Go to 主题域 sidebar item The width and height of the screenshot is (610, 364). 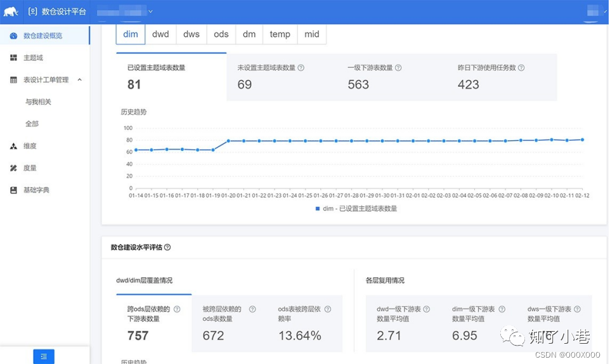pos(45,58)
